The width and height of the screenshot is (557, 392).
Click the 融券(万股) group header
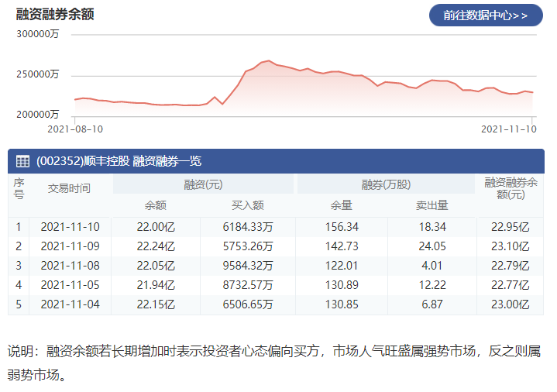(386, 185)
